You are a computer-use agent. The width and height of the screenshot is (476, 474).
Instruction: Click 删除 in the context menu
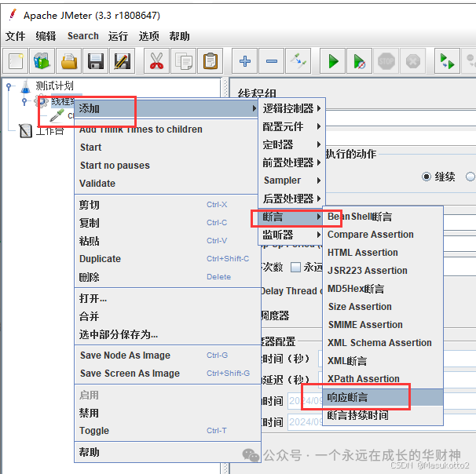pos(167,277)
